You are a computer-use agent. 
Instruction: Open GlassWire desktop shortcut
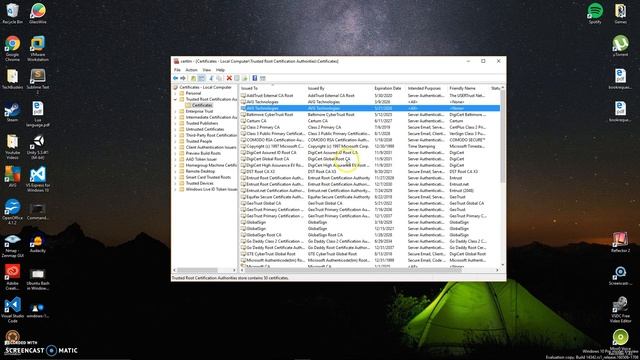pos(38,13)
